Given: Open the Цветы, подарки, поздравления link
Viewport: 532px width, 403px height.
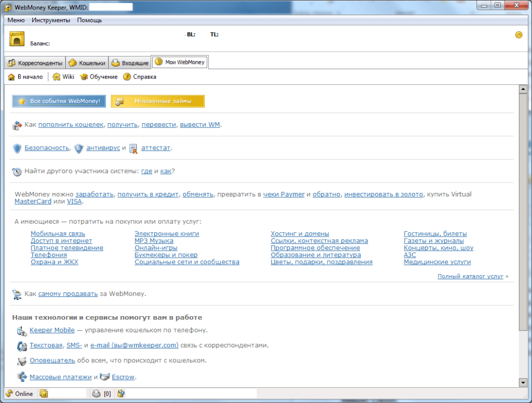Looking at the screenshot, I should click(322, 262).
